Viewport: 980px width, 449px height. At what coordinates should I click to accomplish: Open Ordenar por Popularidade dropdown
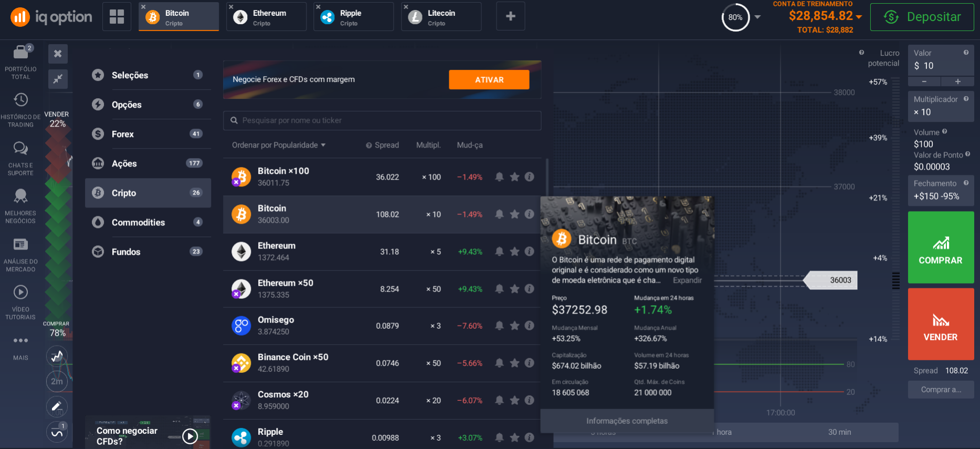[279, 145]
